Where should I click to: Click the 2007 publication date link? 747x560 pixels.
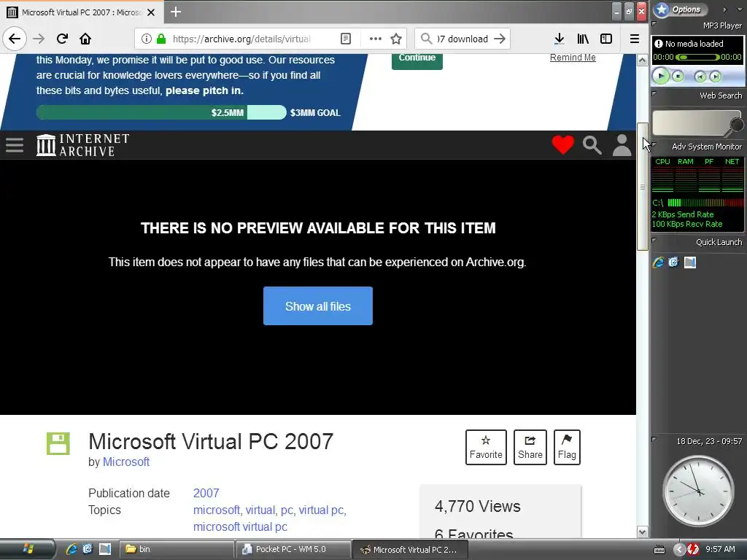pyautogui.click(x=206, y=494)
